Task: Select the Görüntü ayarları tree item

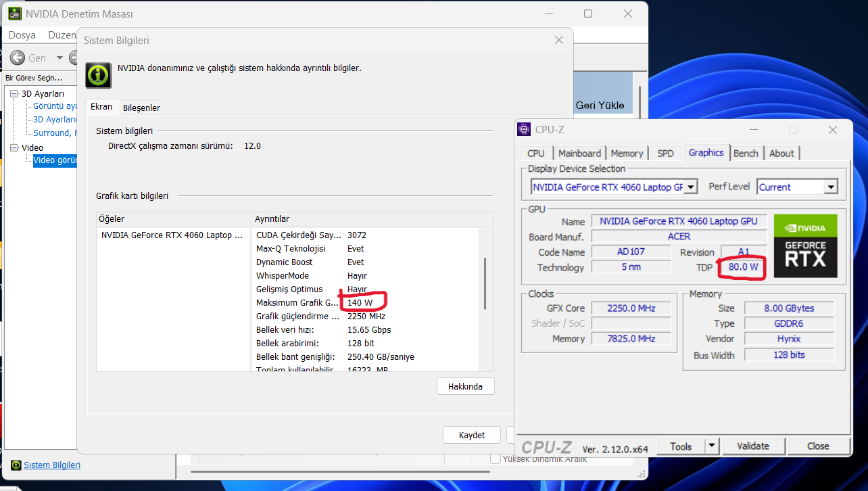Action: pyautogui.click(x=55, y=106)
